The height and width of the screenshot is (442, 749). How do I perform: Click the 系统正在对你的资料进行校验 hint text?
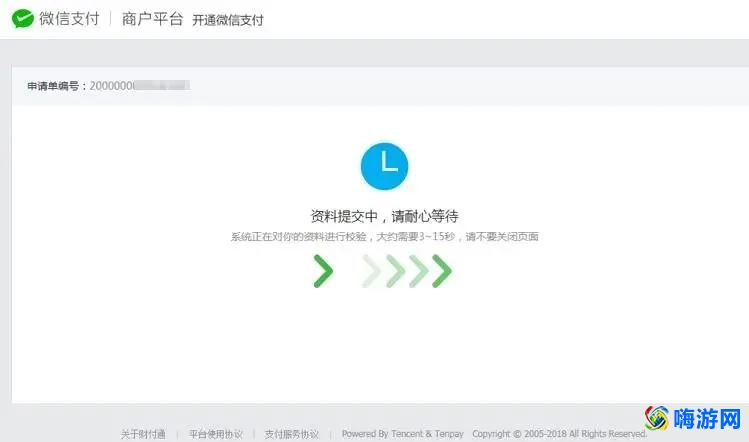click(385, 237)
